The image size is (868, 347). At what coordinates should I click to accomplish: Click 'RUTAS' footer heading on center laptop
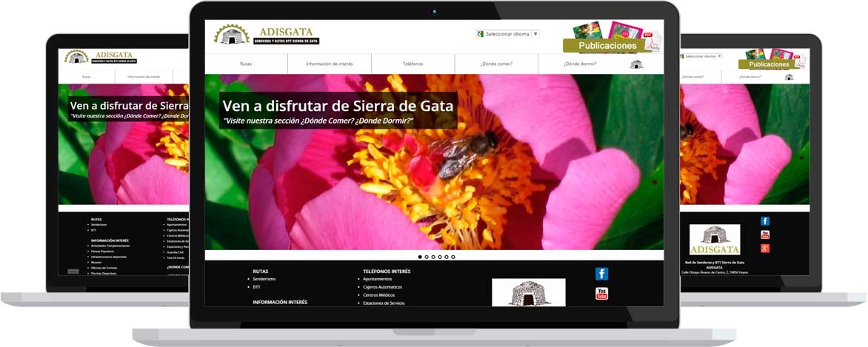(x=260, y=272)
